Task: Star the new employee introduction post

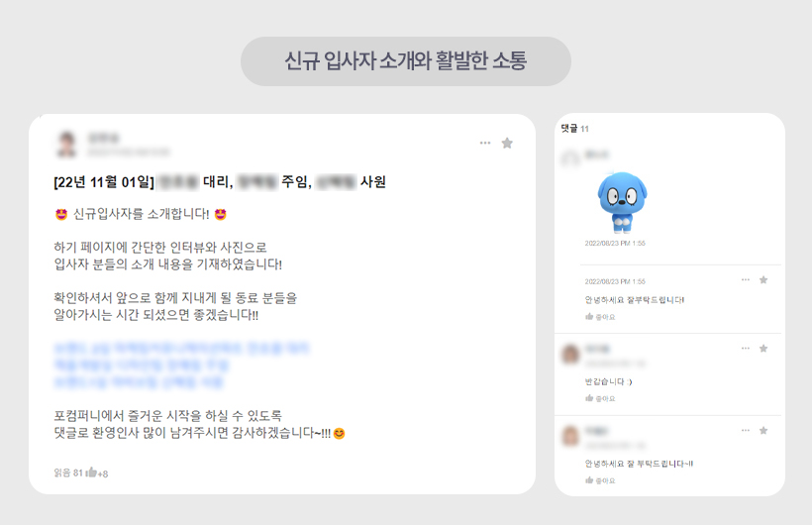Action: pos(507,143)
